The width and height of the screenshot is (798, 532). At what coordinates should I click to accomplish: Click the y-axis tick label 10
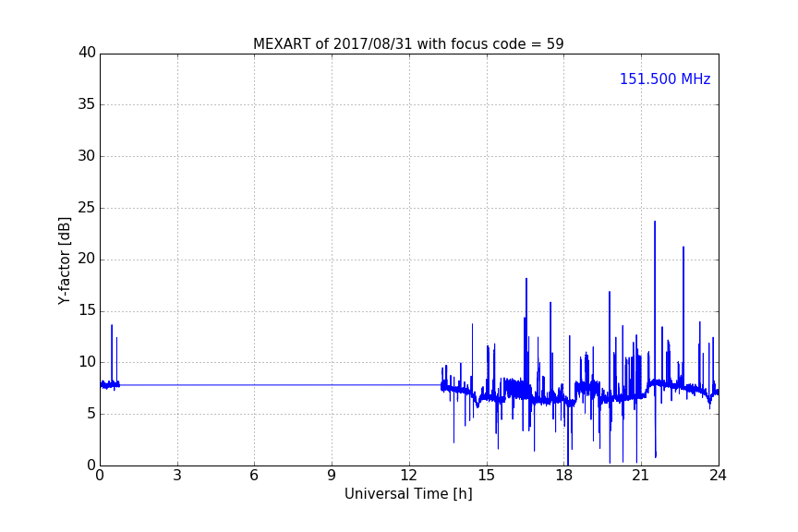(87, 362)
